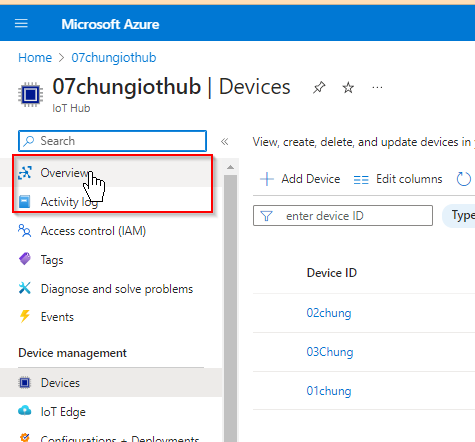Screen dimensions: 475x442
Task: Open device 03Chung
Action: pyautogui.click(x=330, y=352)
